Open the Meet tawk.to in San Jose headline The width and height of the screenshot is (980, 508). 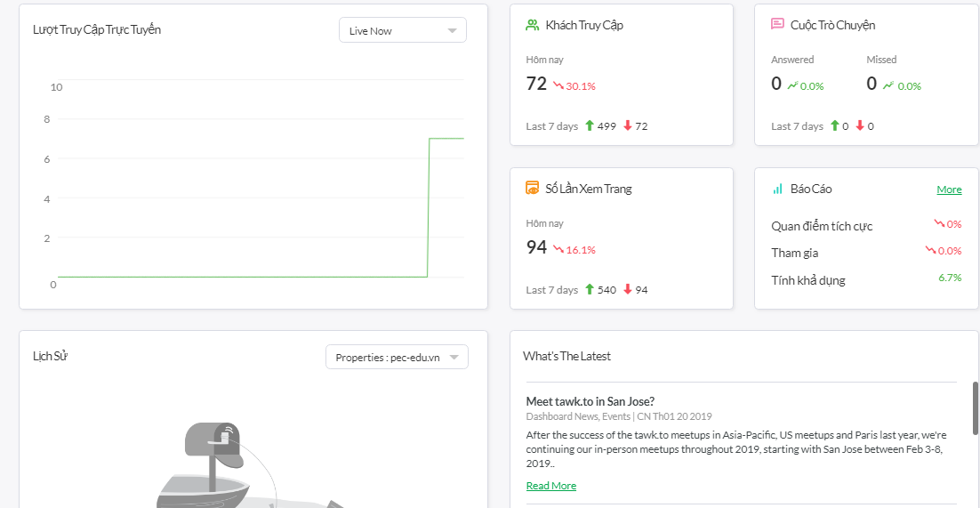(x=590, y=401)
